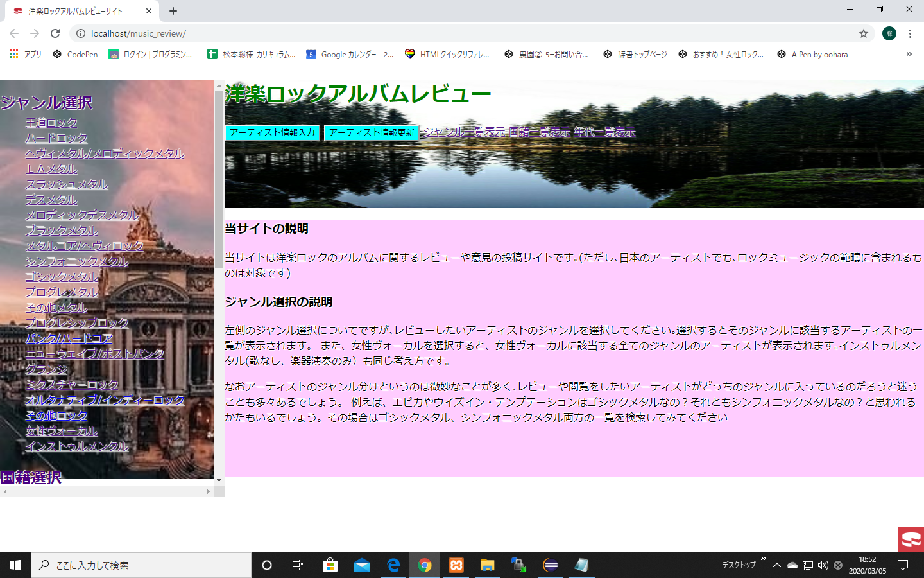Open the XAMPP app from the taskbar
Screen dimensions: 924x578
click(x=456, y=565)
